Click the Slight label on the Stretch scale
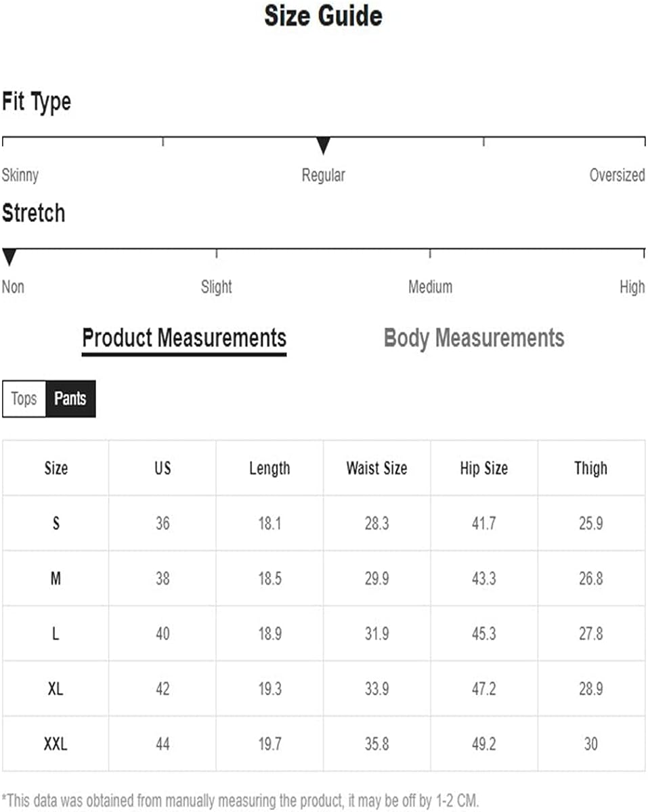This screenshot has height=812, width=648. pos(217,287)
